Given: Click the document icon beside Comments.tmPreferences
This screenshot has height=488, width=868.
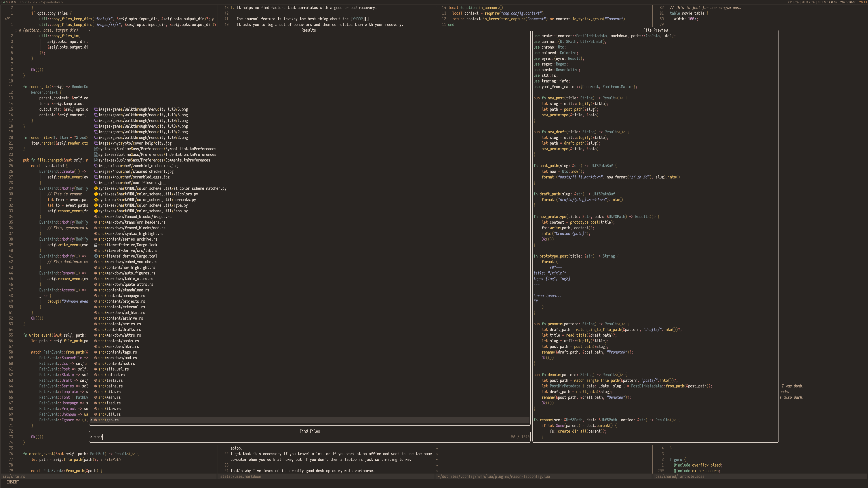Looking at the screenshot, I should point(96,160).
